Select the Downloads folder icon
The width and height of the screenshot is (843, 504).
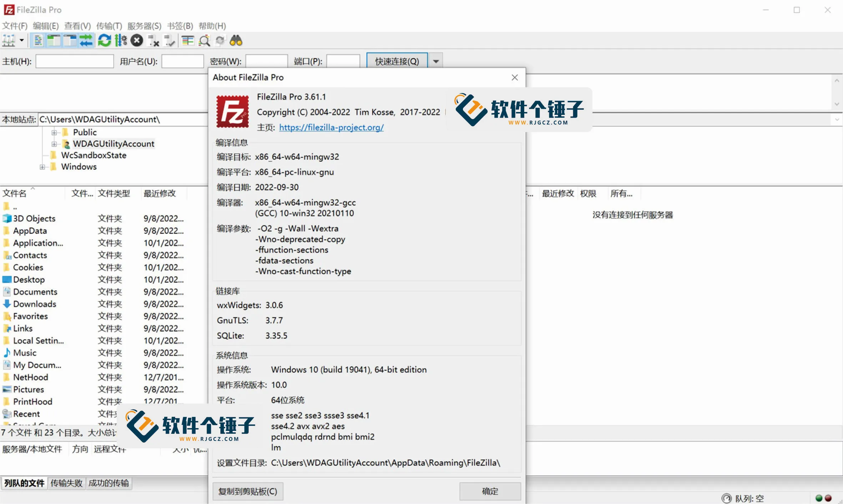(7, 304)
